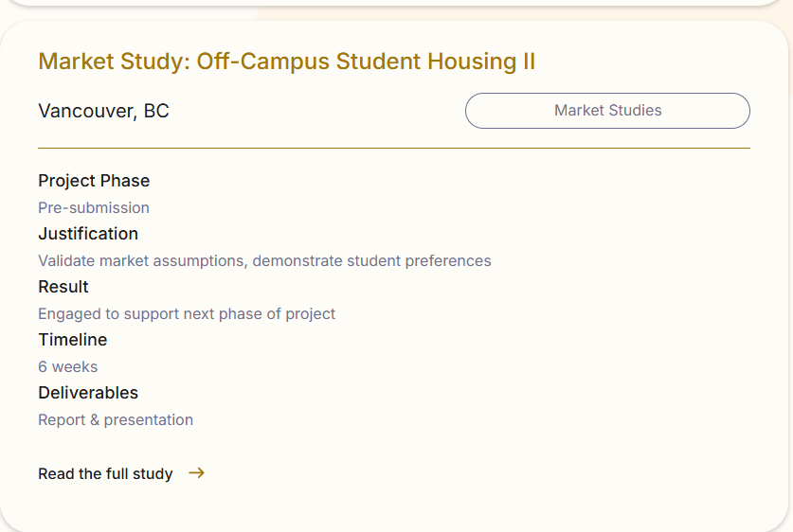The image size is (793, 532).
Task: Click the Timeline heading
Action: (73, 340)
